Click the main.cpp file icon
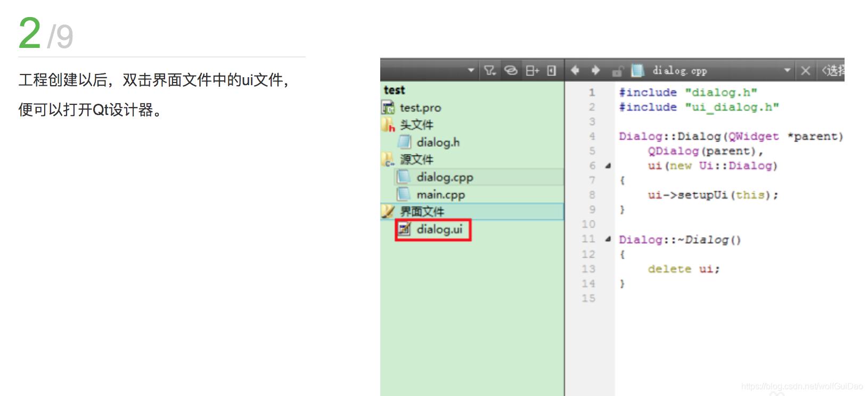The width and height of the screenshot is (868, 396). (x=404, y=194)
